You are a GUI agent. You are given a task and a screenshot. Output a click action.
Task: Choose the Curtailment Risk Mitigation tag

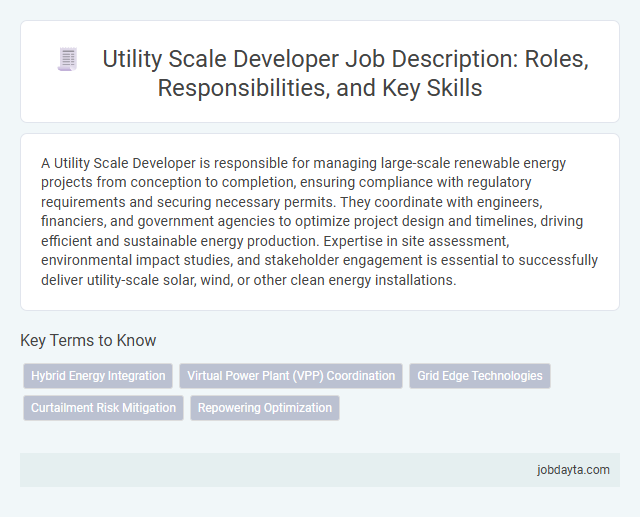point(103,408)
